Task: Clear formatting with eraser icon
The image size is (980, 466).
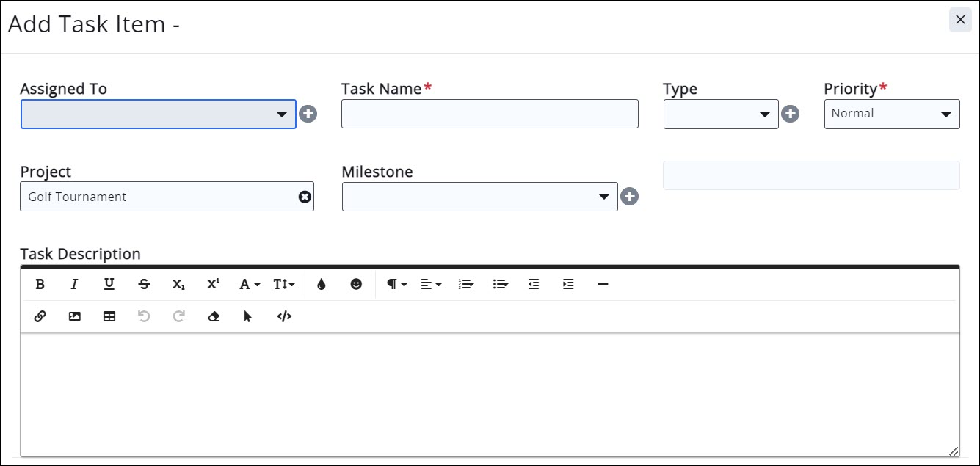Action: coord(214,317)
